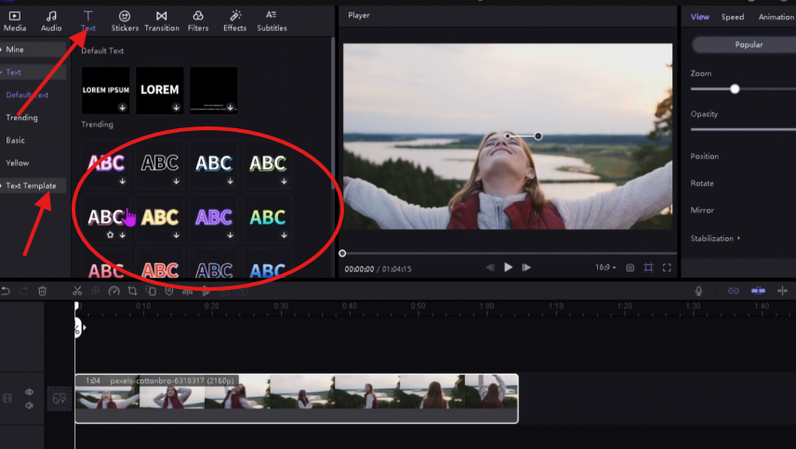796x449 pixels.
Task: Click the Player progress bar handle
Action: coord(342,253)
